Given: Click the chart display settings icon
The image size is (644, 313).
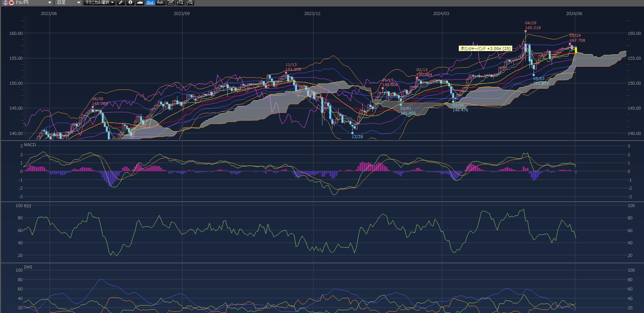Looking at the screenshot, I should 170,3.
